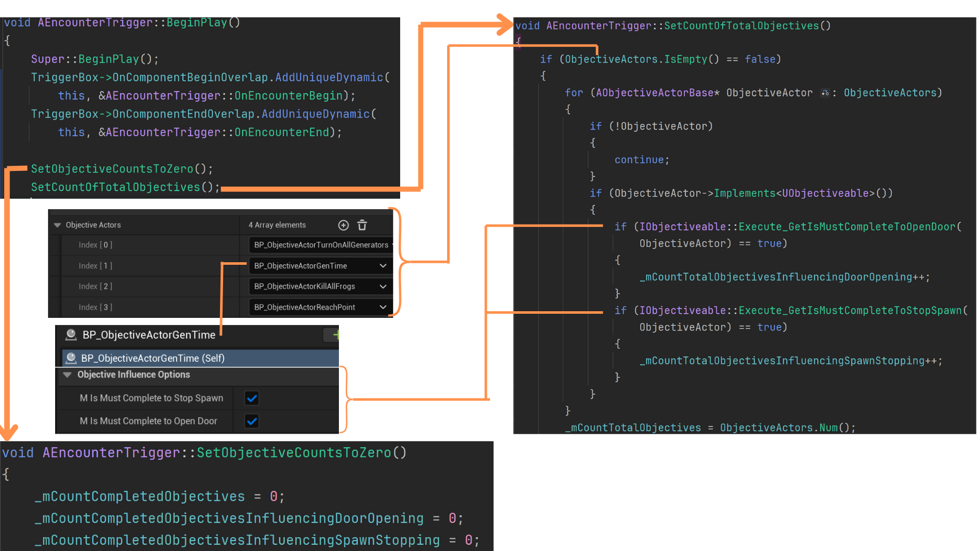Click the Execute_GetIsMustCompleteToStopSpawn function name
Image resolution: width=980 pixels, height=551 pixels.
[850, 310]
